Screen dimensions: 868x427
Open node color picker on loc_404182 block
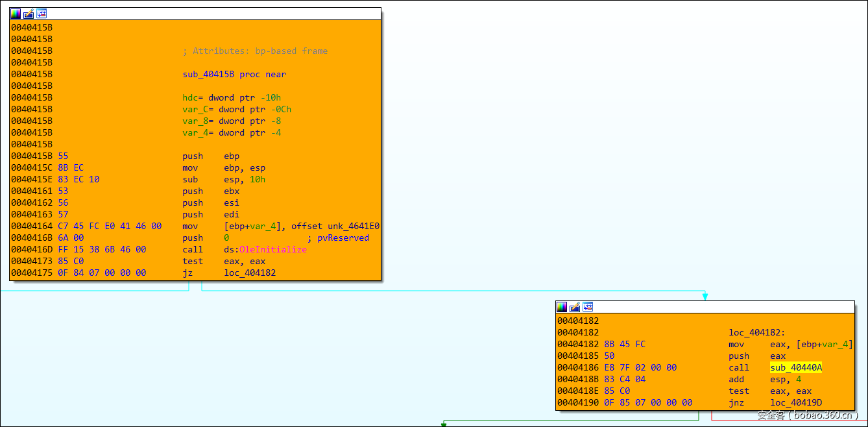(x=562, y=307)
